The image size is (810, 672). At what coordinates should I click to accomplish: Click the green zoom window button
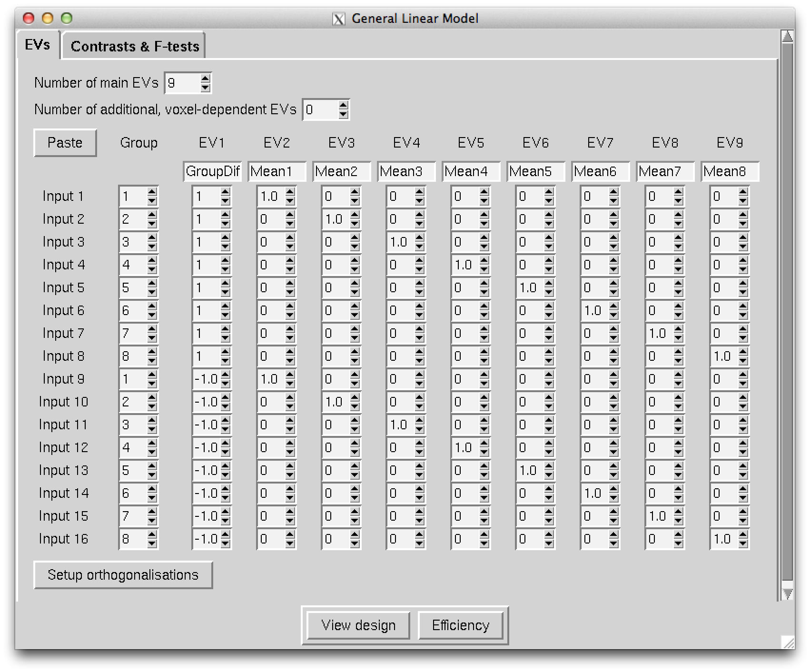(67, 18)
